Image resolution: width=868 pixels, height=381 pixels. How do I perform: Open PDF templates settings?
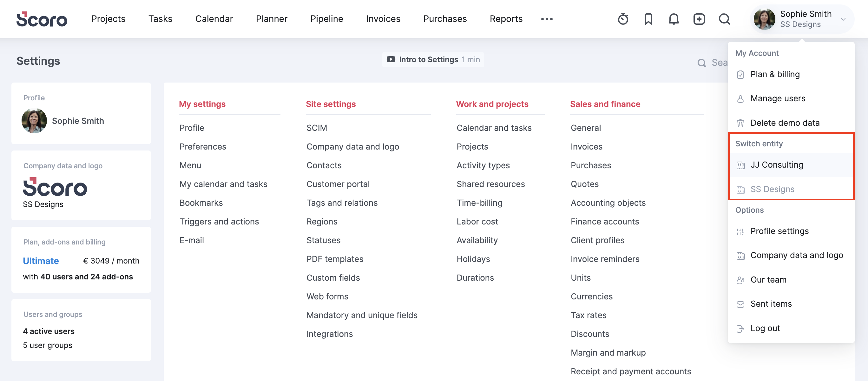coord(335,259)
